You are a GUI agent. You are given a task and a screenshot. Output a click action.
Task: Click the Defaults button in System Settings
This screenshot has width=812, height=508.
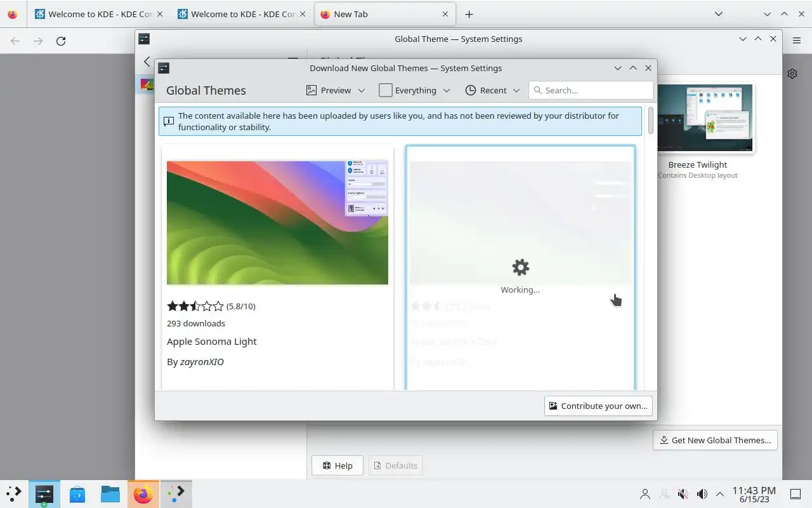click(x=395, y=465)
